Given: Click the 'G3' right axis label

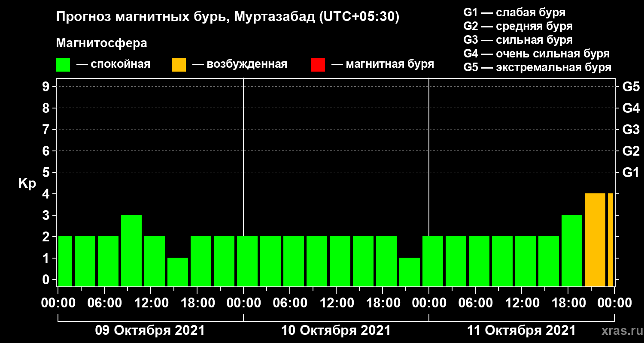Looking at the screenshot, I should point(631,129).
